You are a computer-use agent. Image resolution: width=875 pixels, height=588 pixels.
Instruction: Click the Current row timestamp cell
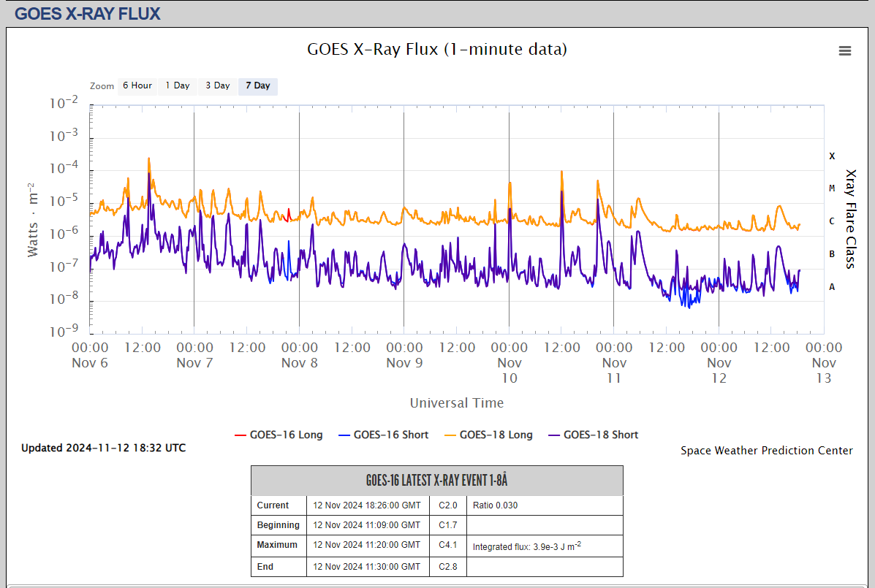pyautogui.click(x=366, y=505)
